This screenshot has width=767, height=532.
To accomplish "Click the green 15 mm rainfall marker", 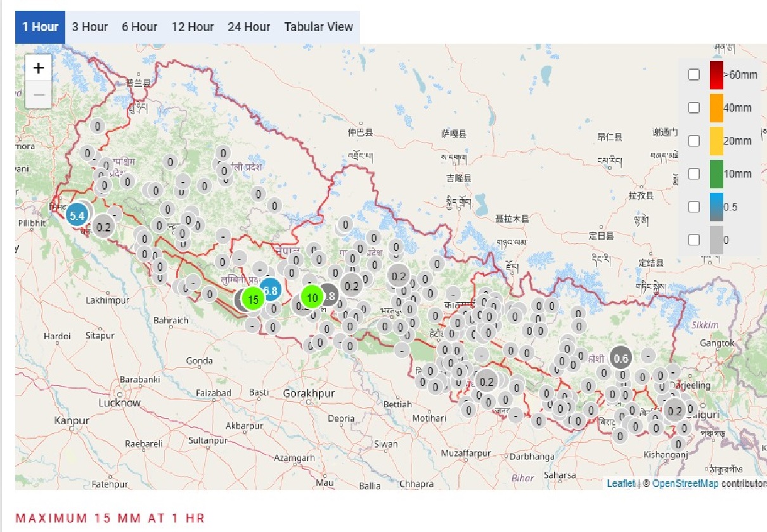I will (253, 300).
